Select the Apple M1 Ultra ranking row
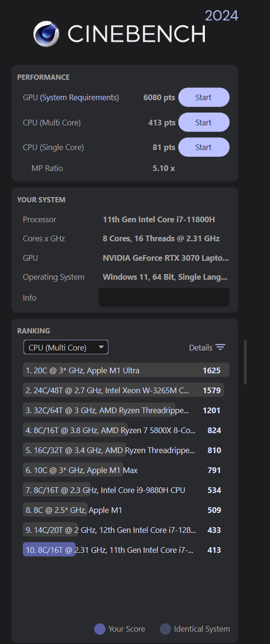The image size is (270, 644). [126, 370]
